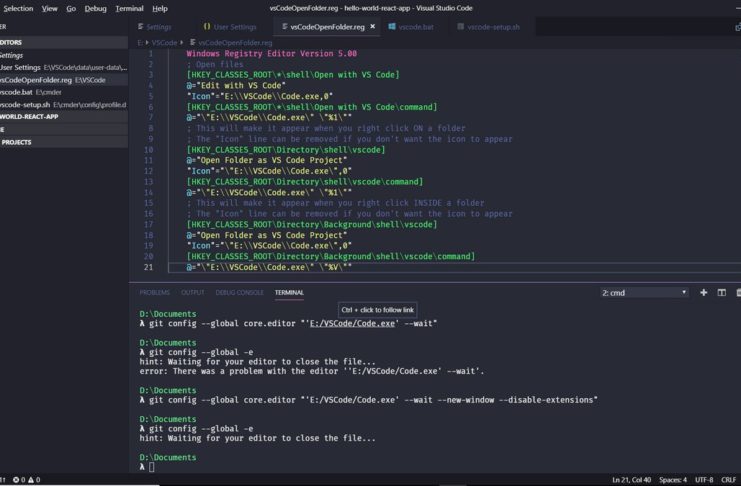This screenshot has height=486, width=741.
Task: Click line 1 'Windows Registry Editor Version 5.00'
Action: 272,53
